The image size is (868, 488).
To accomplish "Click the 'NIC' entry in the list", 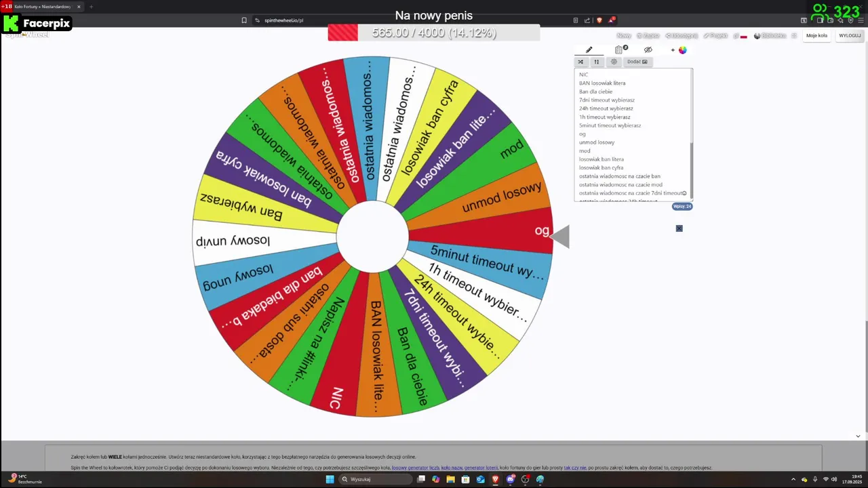I will (584, 75).
